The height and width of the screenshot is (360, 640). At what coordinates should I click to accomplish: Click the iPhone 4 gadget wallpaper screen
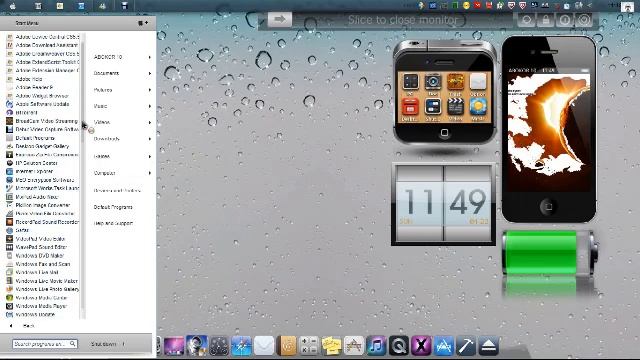click(x=549, y=133)
